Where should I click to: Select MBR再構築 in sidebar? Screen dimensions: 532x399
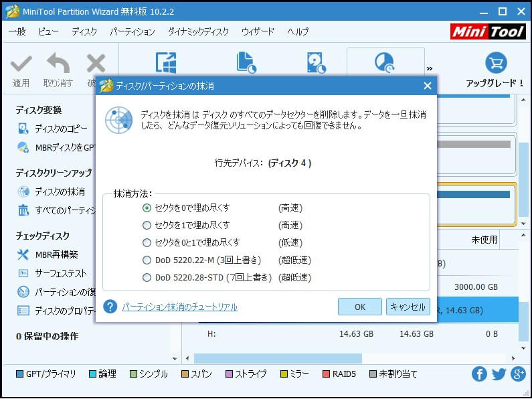coord(48,254)
